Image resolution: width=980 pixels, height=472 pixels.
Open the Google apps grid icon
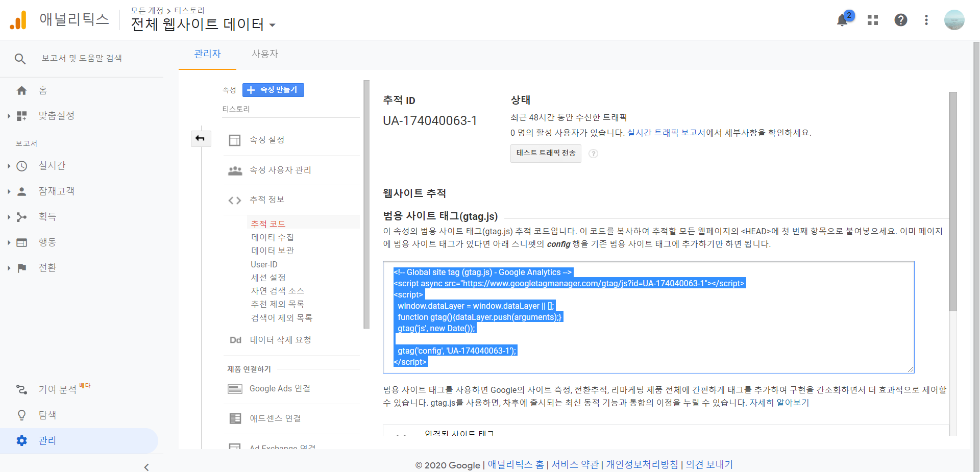pos(873,20)
